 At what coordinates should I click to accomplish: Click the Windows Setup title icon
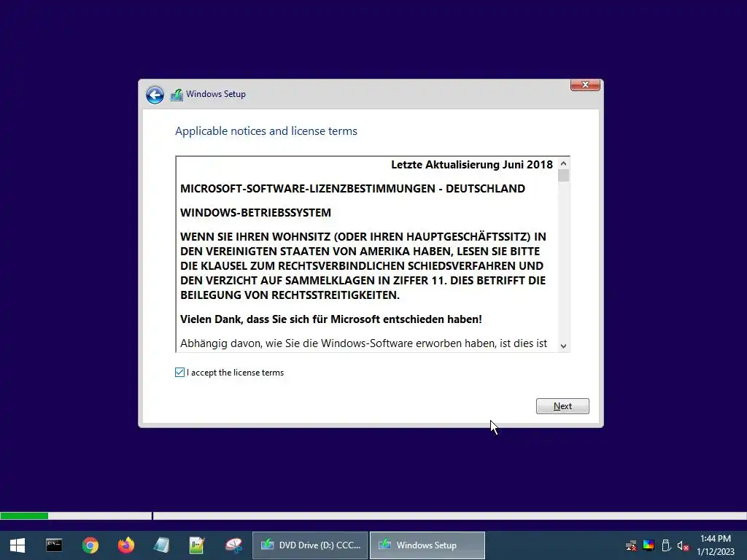pos(177,95)
